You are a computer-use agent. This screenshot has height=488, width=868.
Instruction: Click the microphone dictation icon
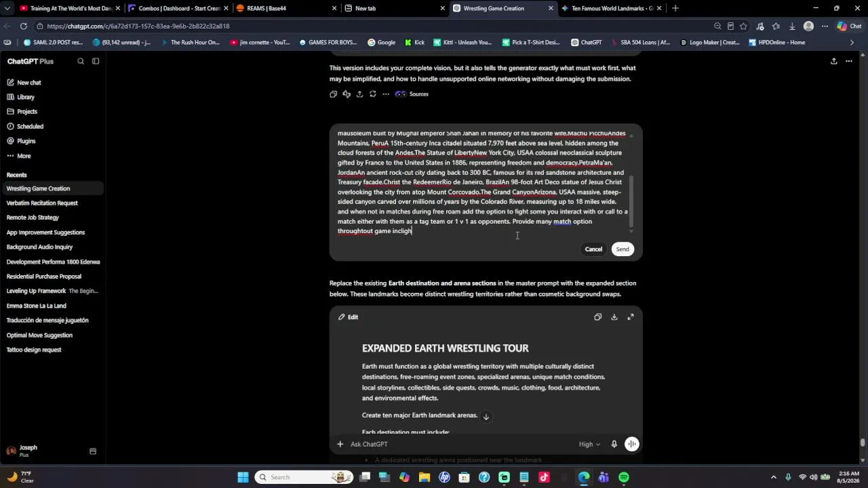(x=614, y=444)
